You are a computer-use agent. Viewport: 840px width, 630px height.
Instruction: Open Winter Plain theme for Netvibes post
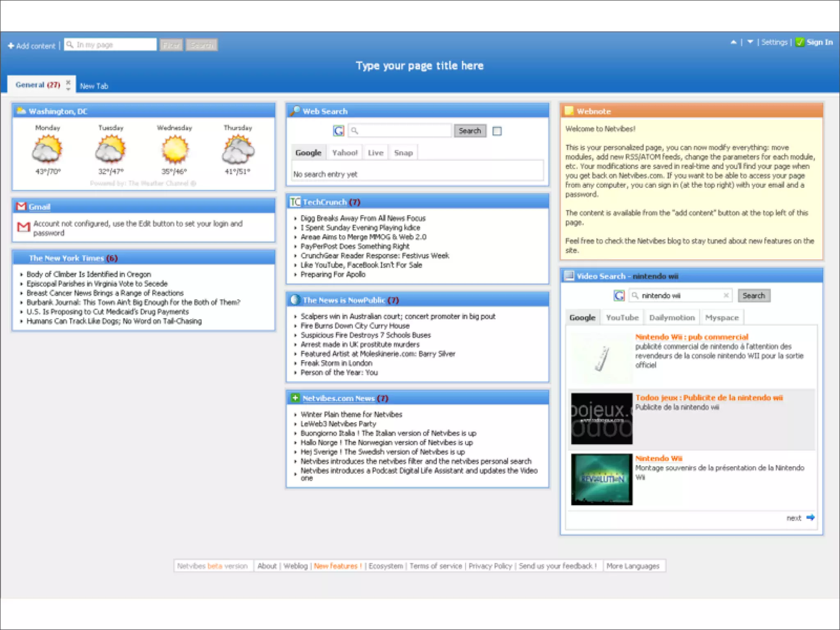point(352,414)
